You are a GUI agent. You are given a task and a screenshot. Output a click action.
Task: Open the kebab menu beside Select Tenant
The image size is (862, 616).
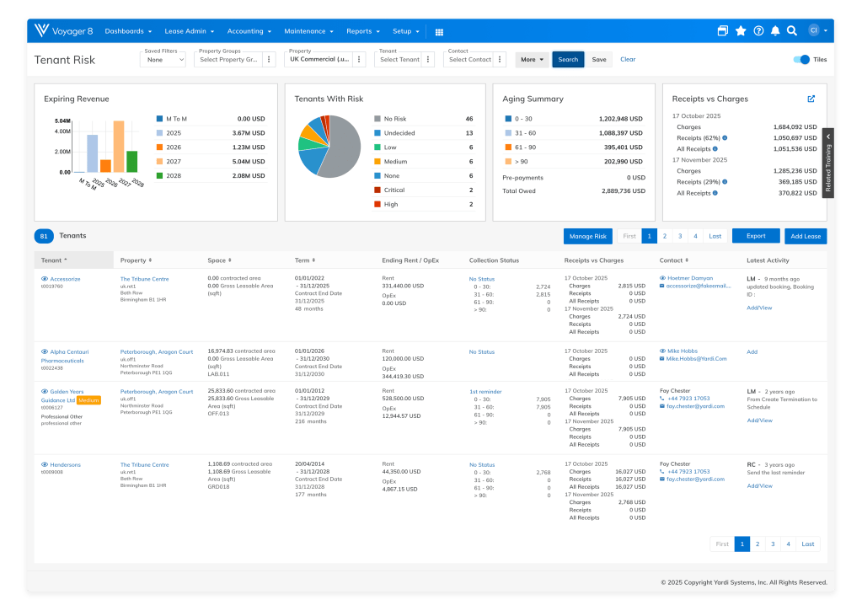click(428, 59)
